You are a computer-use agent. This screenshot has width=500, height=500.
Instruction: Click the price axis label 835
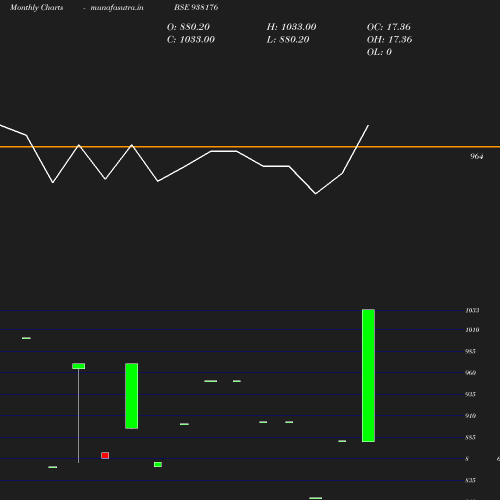(x=470, y=480)
